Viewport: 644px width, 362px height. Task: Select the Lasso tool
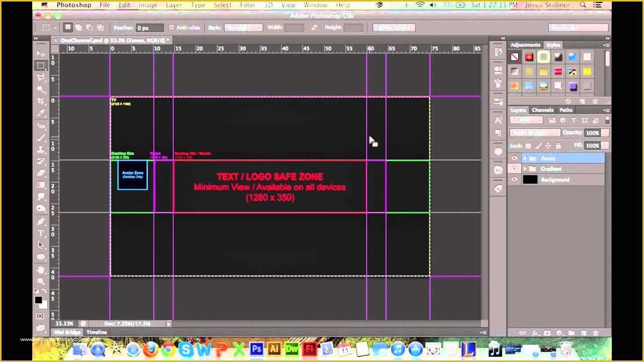(x=41, y=77)
